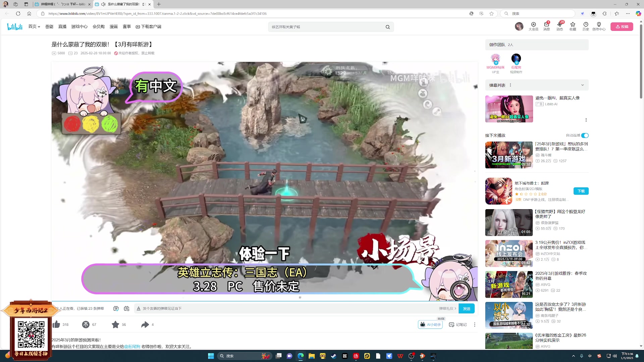Image resolution: width=644 pixels, height=362 pixels.
Task: Click the bilibili search magnifier icon
Action: click(x=387, y=27)
